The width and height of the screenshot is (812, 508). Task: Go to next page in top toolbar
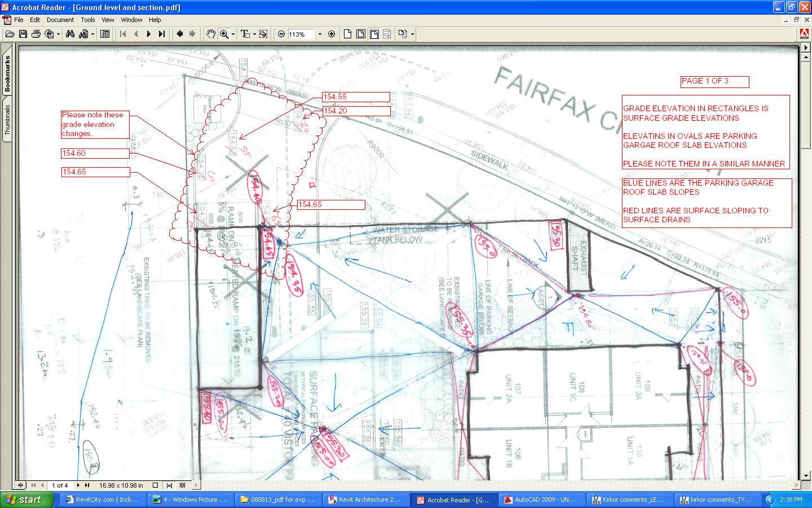(x=149, y=34)
